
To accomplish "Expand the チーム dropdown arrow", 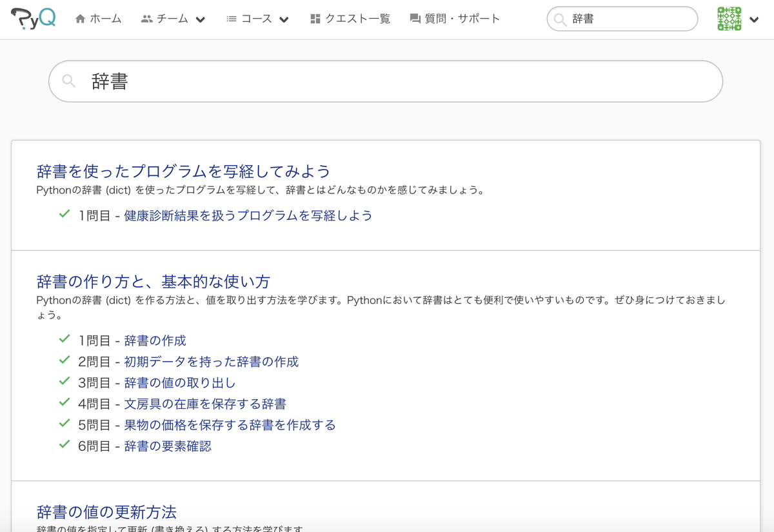I will (201, 20).
